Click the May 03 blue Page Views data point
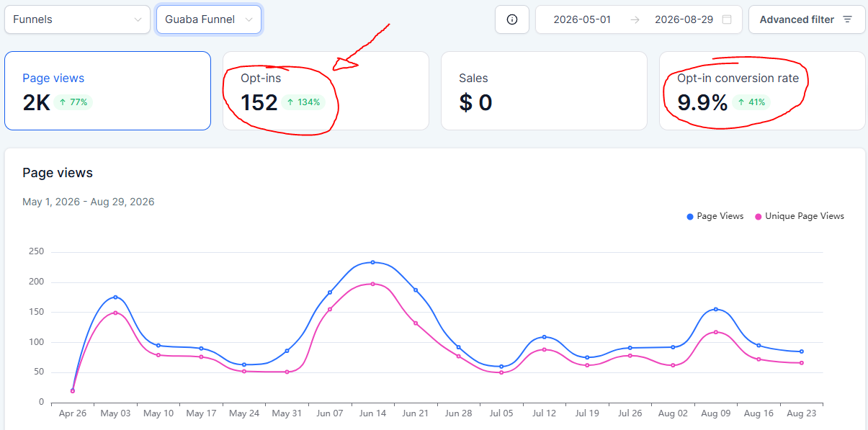Image resolution: width=868 pixels, height=430 pixels. [115, 297]
